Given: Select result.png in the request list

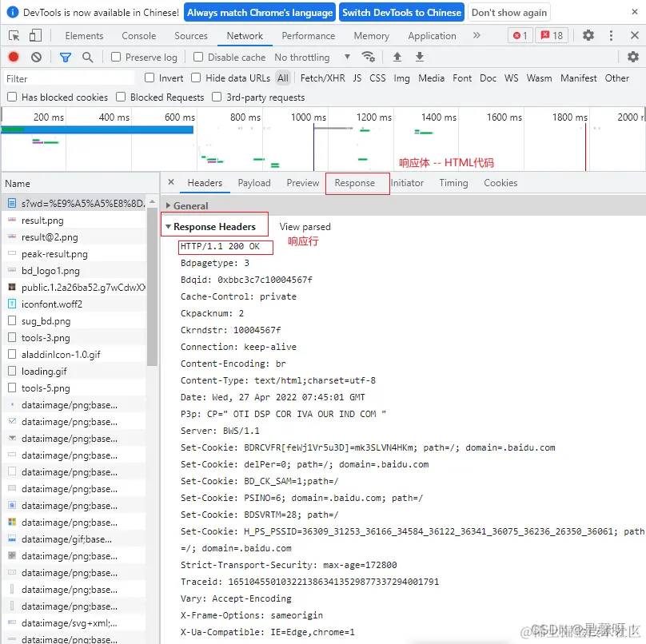Looking at the screenshot, I should [74, 221].
